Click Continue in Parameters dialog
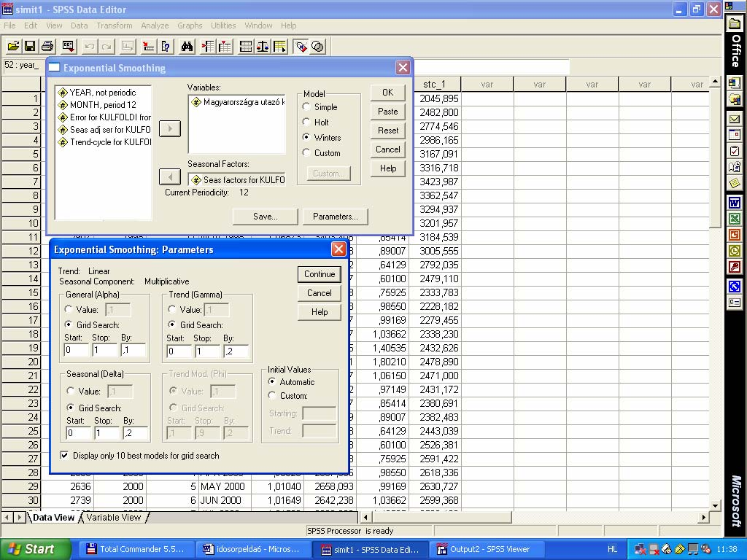The image size is (747, 560). point(320,274)
